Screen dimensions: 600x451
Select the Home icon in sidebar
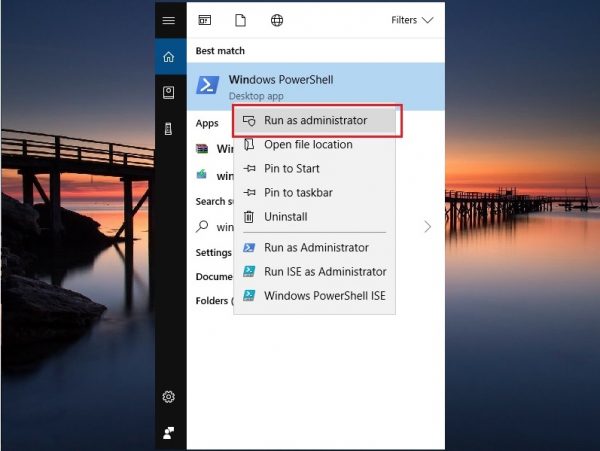(169, 57)
